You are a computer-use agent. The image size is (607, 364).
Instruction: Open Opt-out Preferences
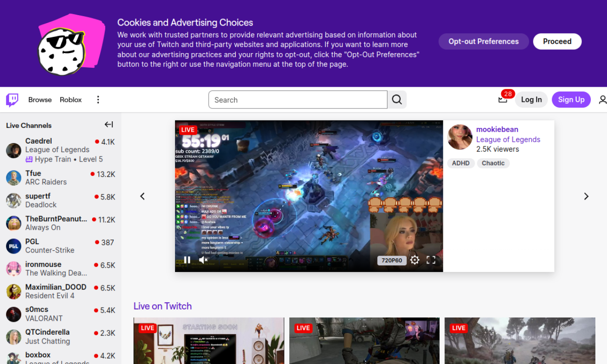click(483, 41)
